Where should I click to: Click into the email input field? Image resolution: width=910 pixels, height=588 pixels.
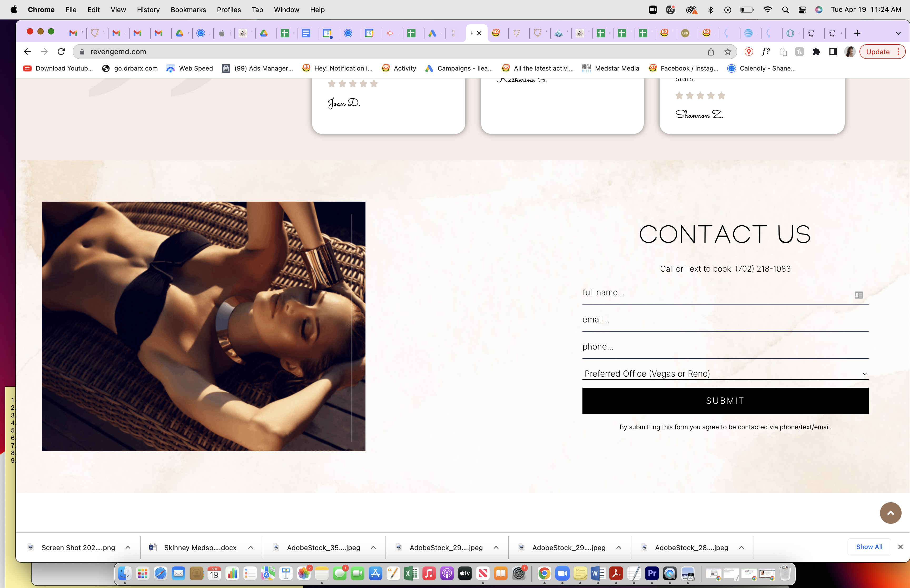pos(725,320)
